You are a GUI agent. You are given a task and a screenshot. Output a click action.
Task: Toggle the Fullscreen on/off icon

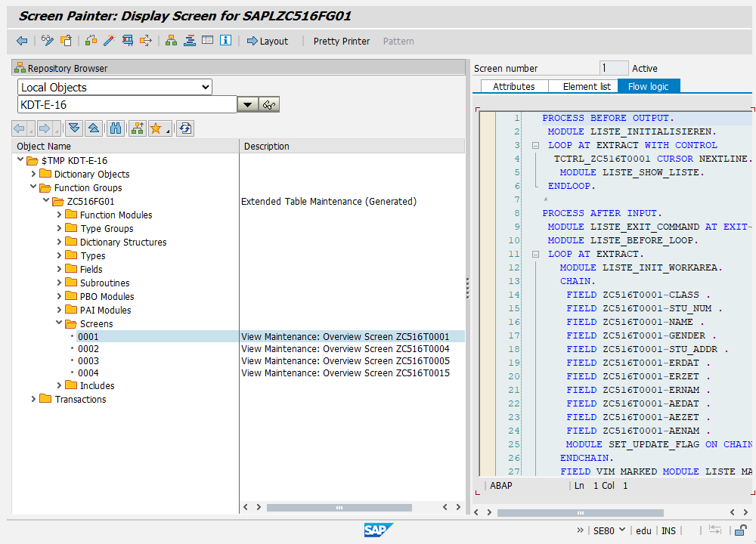coord(207,41)
